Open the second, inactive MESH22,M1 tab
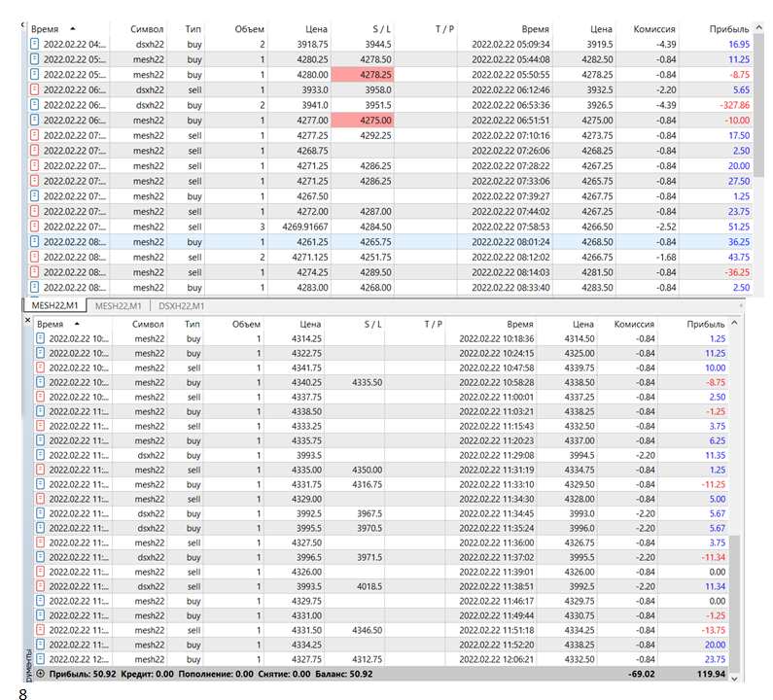The width and height of the screenshot is (773, 700). pos(119,306)
